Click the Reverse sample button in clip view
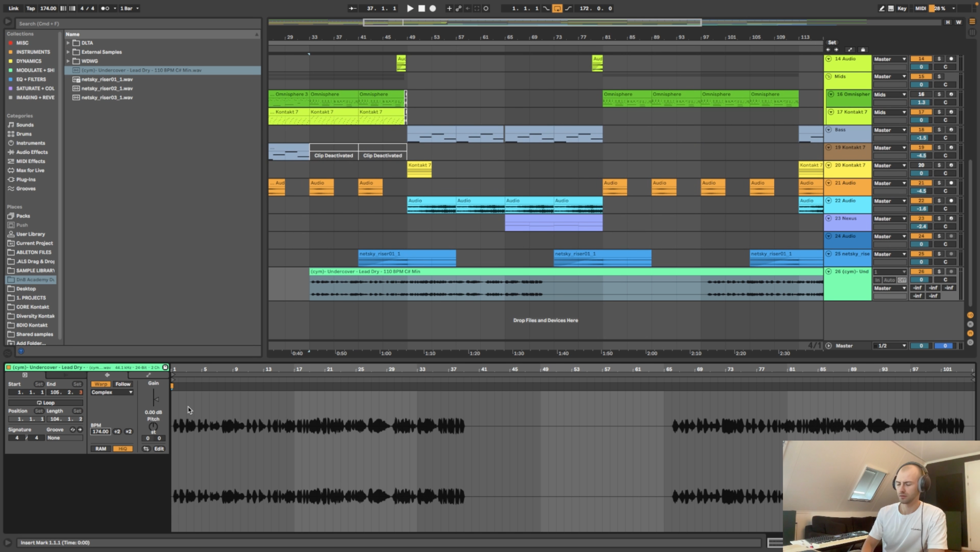The height and width of the screenshot is (552, 980). (146, 449)
